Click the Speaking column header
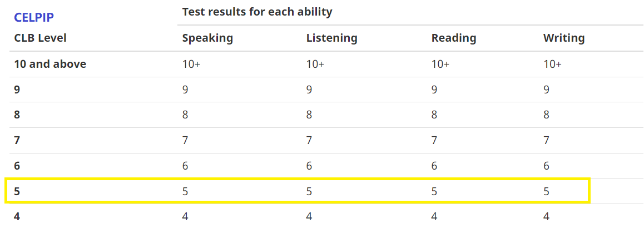The height and width of the screenshot is (233, 644). (x=207, y=38)
